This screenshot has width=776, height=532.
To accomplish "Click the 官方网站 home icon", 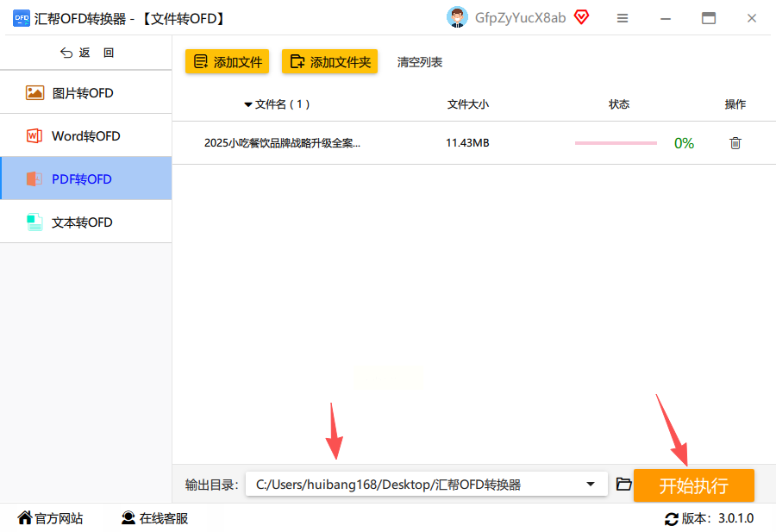I will click(x=25, y=517).
